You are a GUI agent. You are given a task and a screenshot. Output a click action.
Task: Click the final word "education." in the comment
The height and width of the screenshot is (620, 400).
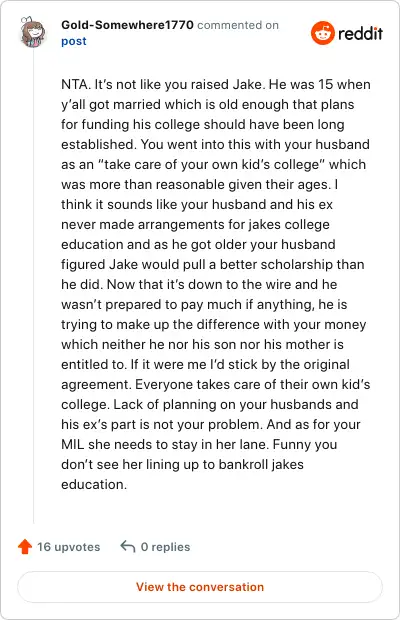[x=94, y=484]
